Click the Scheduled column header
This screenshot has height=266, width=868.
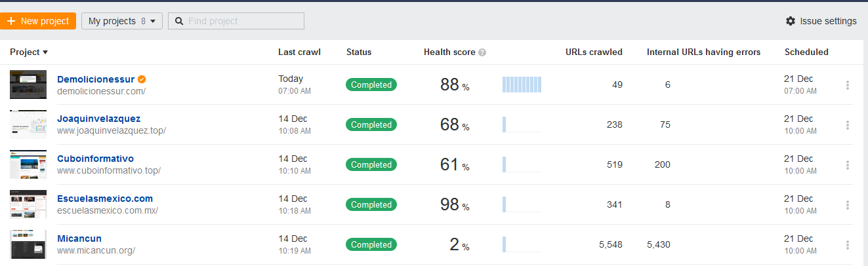[806, 52]
